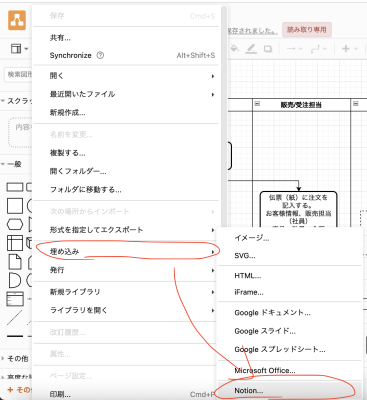Choose iFrame... embed option

pos(289,292)
